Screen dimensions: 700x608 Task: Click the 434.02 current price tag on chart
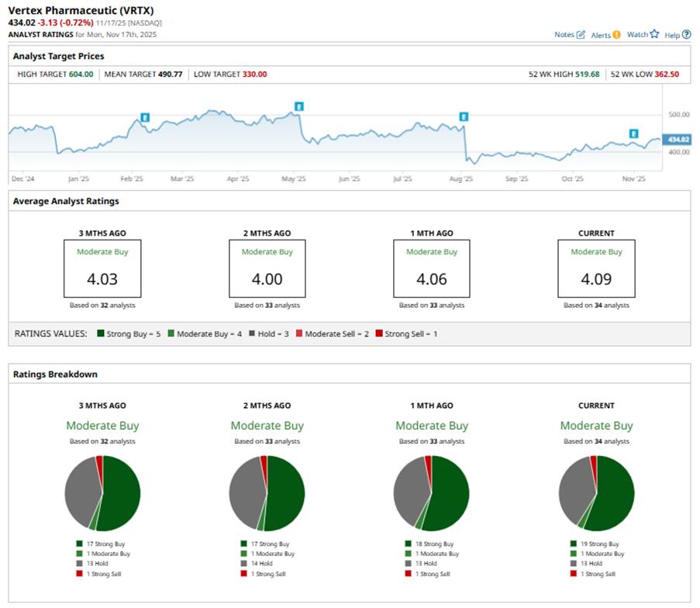[x=678, y=140]
